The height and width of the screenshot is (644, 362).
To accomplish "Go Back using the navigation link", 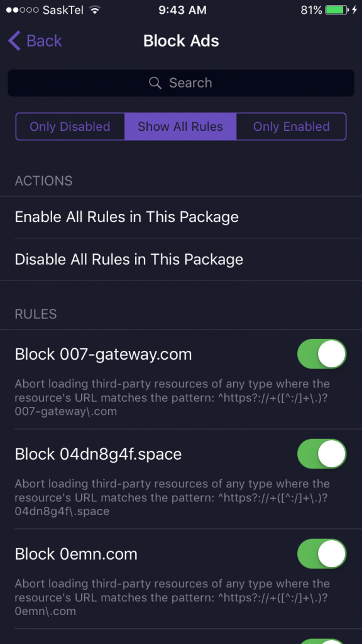I will point(35,40).
